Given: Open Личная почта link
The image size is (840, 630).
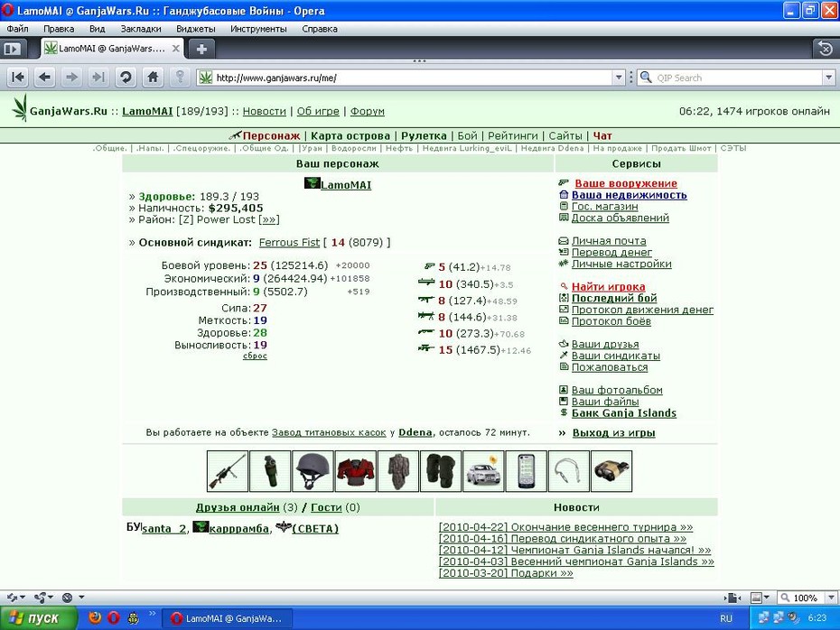Looking at the screenshot, I should 609,241.
